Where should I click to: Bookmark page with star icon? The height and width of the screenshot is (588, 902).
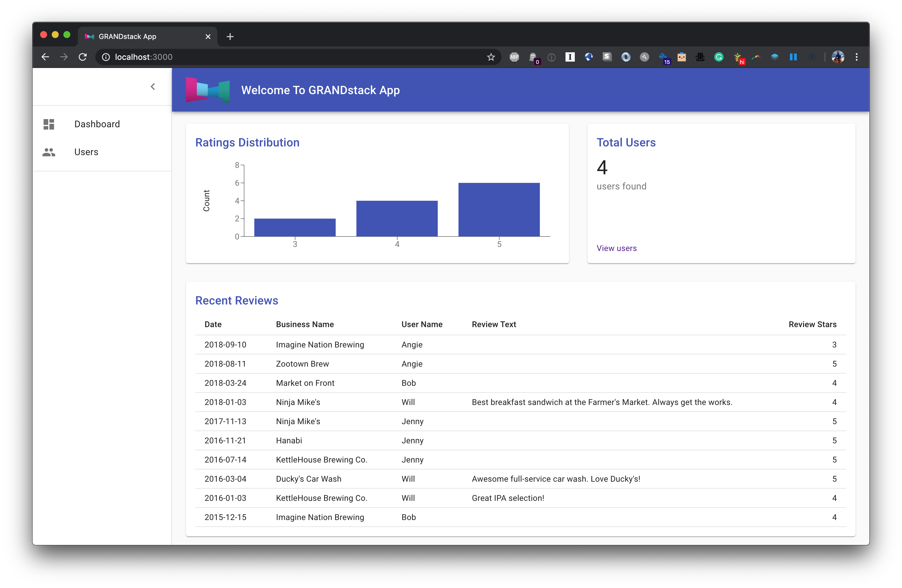[x=491, y=57]
